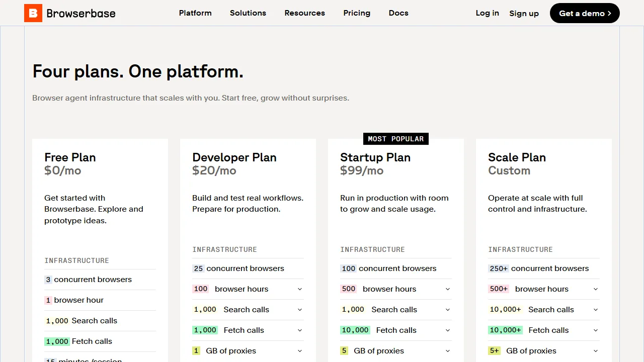Expand Developer Plan browser hours row
The width and height of the screenshot is (644, 362).
click(248, 289)
